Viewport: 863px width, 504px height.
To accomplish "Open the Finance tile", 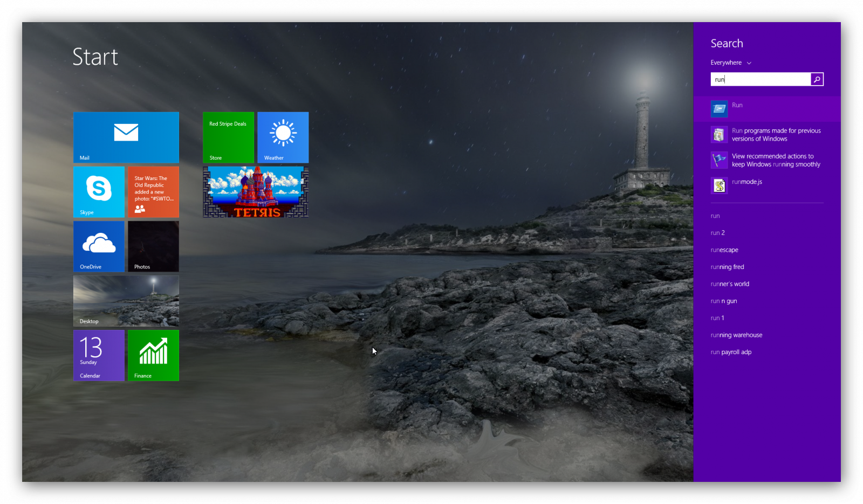I will 153,355.
